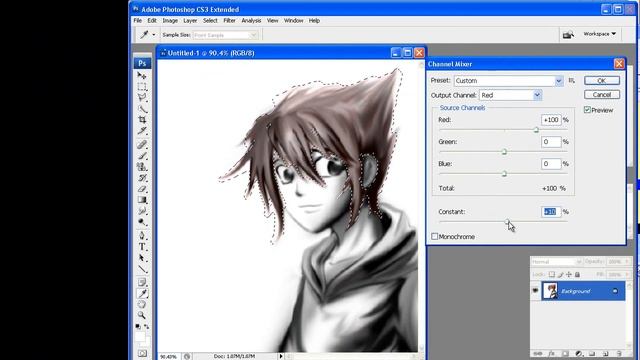Viewport: 640px width, 360px height.
Task: Open the Edit menu
Action: coord(152,20)
